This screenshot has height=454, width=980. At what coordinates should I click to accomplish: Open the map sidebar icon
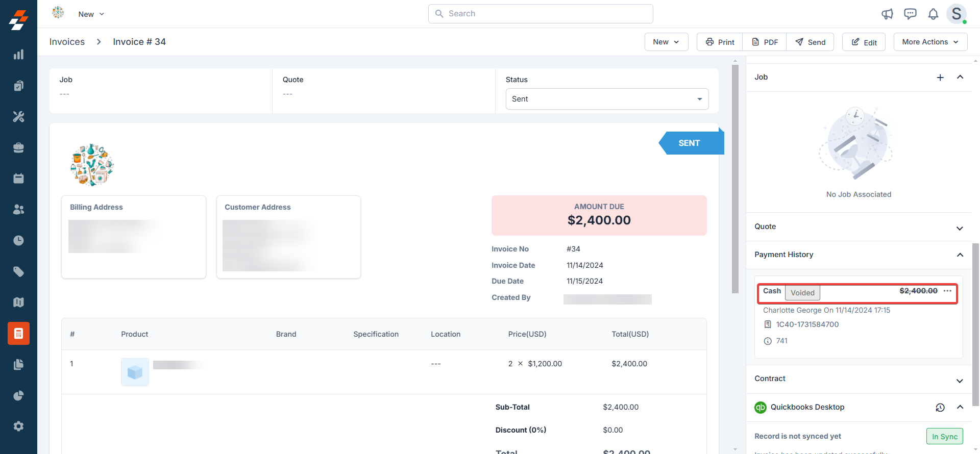tap(18, 302)
